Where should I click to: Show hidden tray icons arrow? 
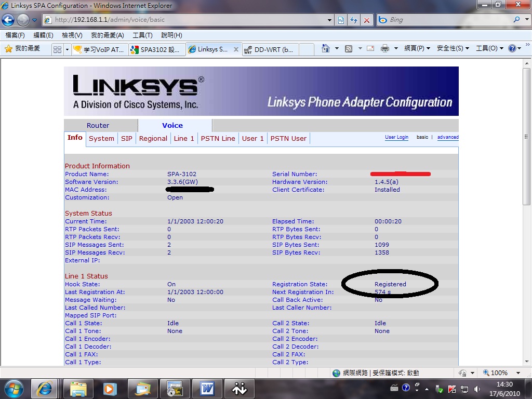click(x=427, y=389)
